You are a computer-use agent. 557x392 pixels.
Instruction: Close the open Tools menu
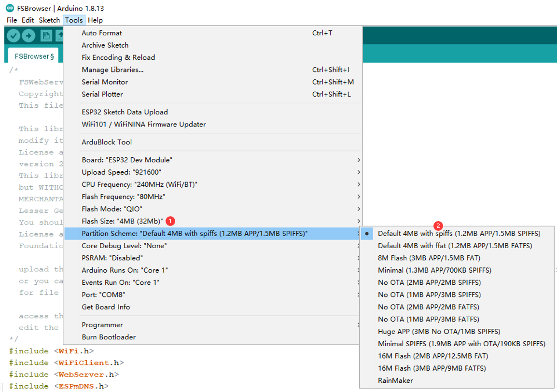coord(74,20)
